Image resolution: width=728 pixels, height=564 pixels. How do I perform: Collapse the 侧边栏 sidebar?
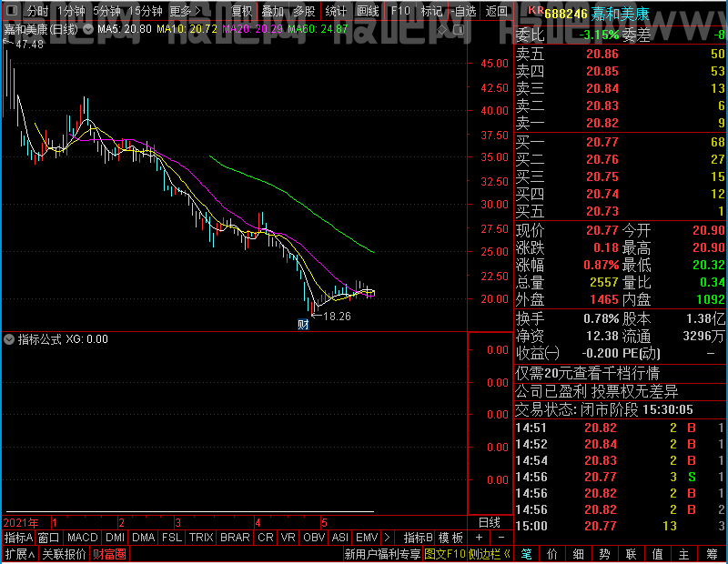coord(490,554)
